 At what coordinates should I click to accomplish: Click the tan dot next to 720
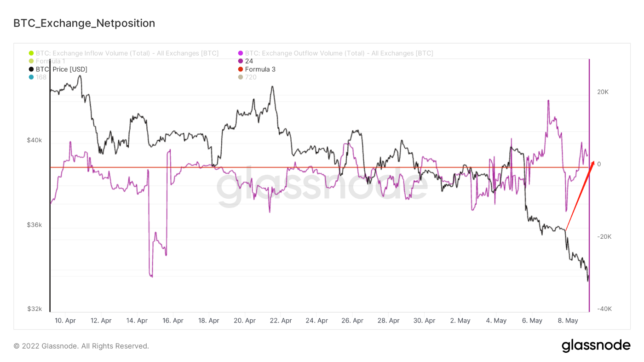(241, 77)
